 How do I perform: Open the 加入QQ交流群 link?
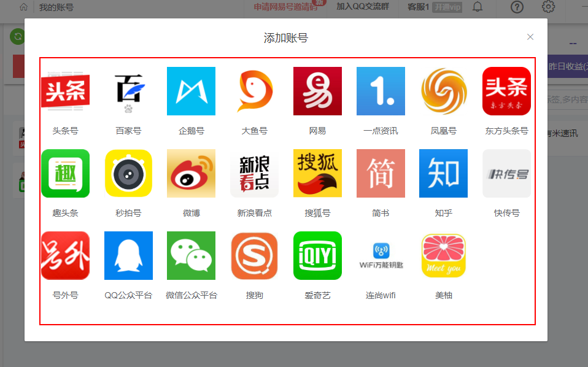click(362, 7)
